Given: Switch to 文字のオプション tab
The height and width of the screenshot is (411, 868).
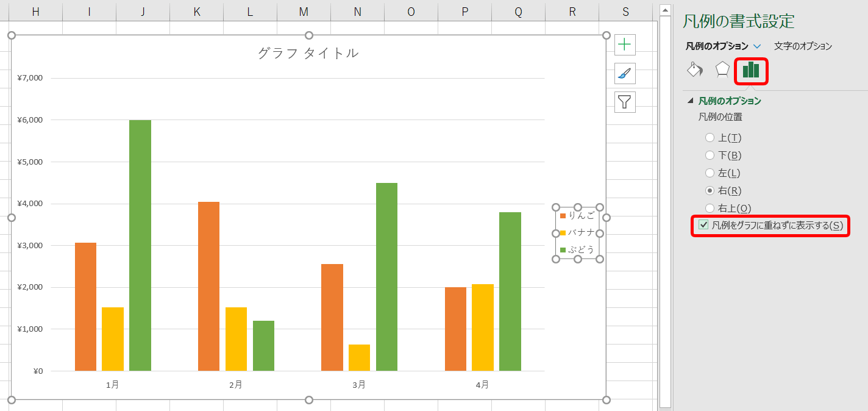Looking at the screenshot, I should 803,46.
